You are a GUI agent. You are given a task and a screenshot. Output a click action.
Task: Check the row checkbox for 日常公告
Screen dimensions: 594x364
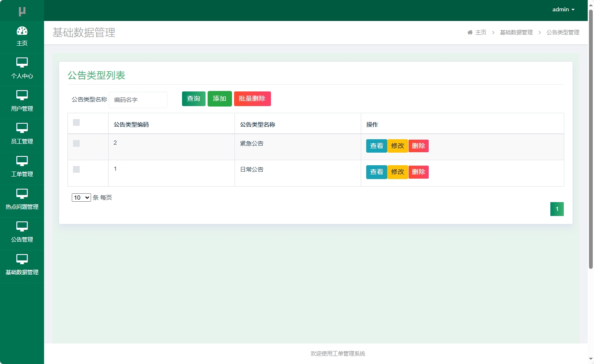76,169
